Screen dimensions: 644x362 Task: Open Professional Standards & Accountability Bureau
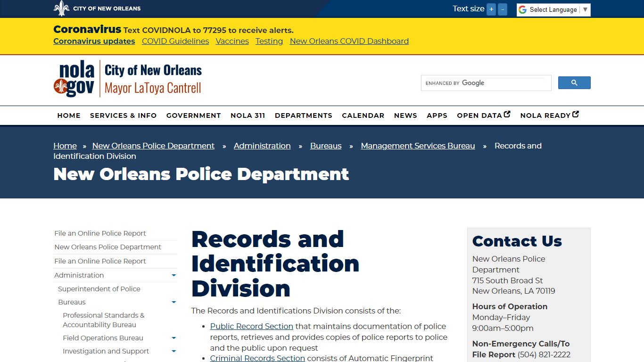click(104, 320)
